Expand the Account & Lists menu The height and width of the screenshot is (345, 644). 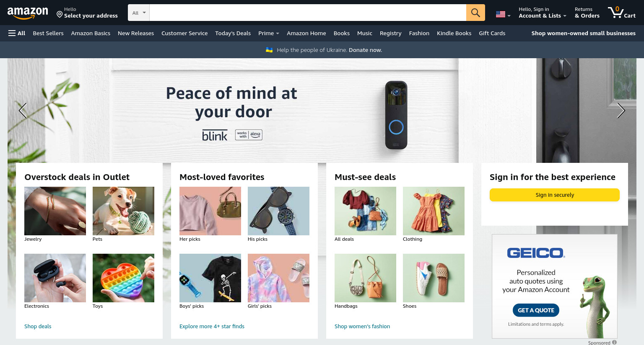click(x=542, y=13)
